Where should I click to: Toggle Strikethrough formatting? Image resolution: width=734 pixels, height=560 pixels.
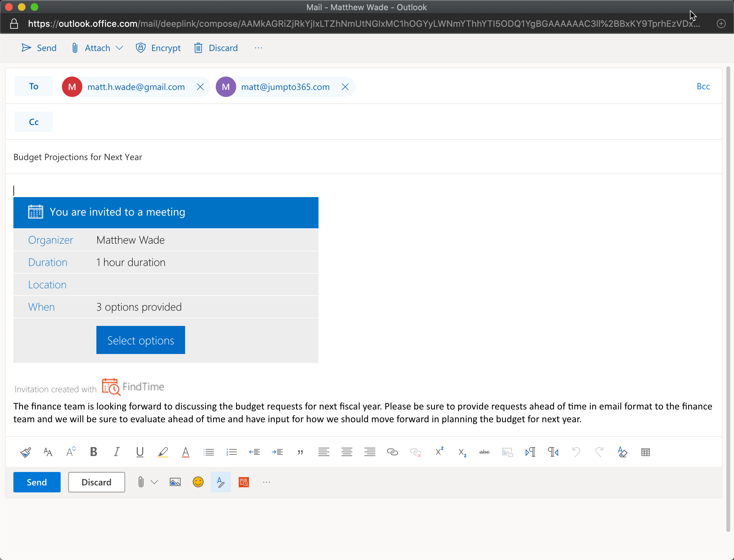pos(484,452)
